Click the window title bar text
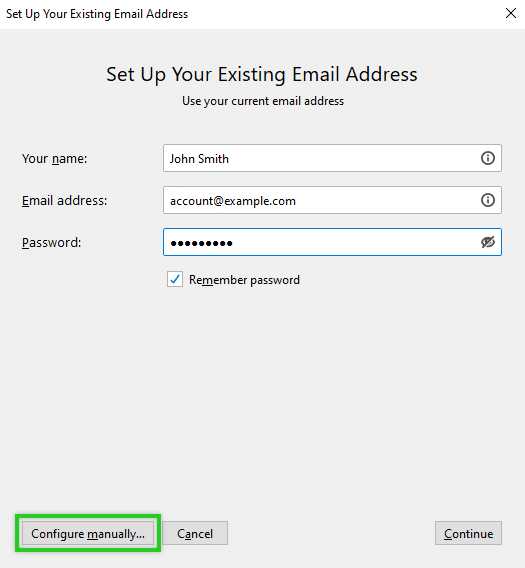The height and width of the screenshot is (568, 525). [97, 14]
